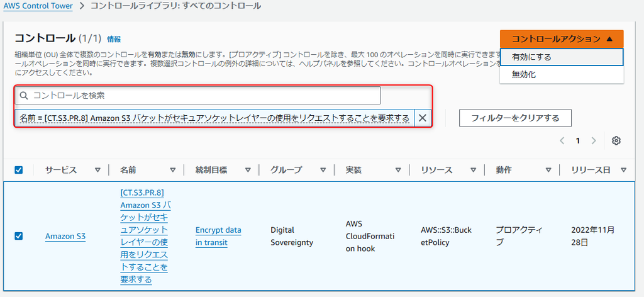Screen dimensions: 644x297
Task: Go to the previous page arrow
Action: pyautogui.click(x=562, y=140)
